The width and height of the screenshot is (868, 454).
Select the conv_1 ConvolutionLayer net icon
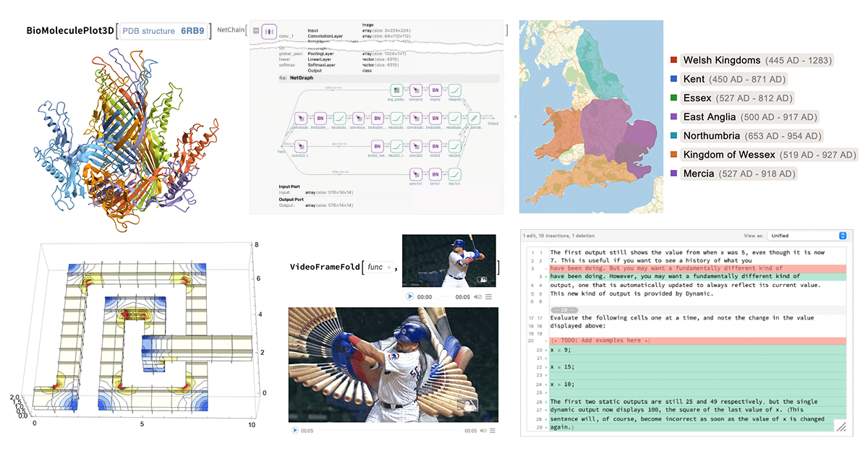point(268,32)
